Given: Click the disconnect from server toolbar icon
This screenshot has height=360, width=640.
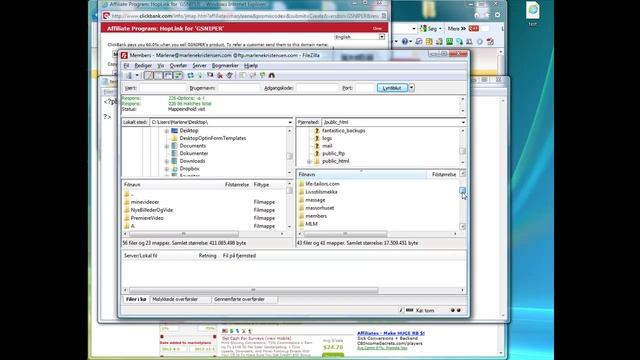Looking at the screenshot, I should click(220, 76).
